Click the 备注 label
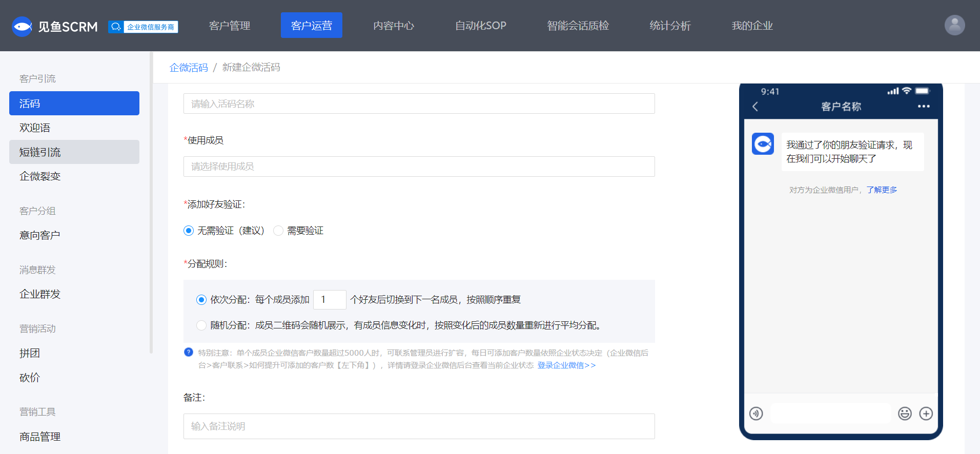This screenshot has height=454, width=980. [x=194, y=398]
